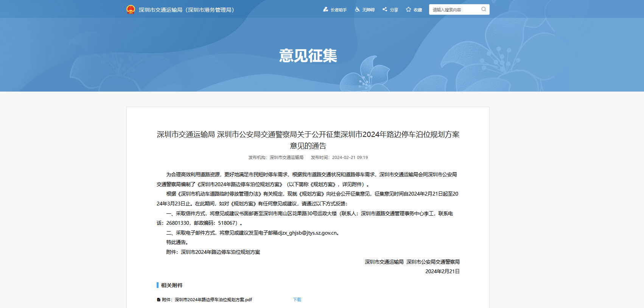The width and height of the screenshot is (644, 308).
Task: Click the 下载 download link
Action: pos(297,300)
